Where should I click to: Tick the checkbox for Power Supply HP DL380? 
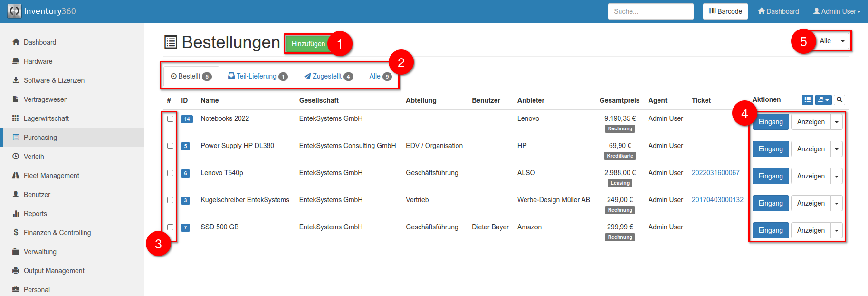pyautogui.click(x=170, y=146)
